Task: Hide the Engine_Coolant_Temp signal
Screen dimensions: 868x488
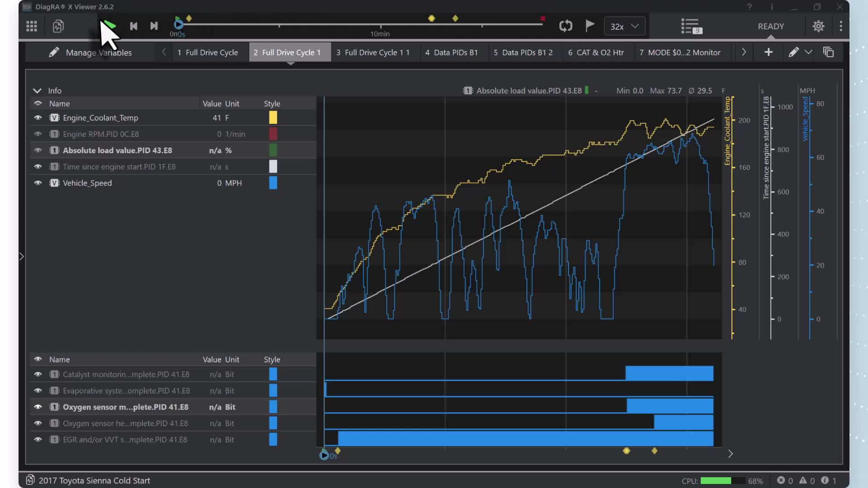Action: 38,117
